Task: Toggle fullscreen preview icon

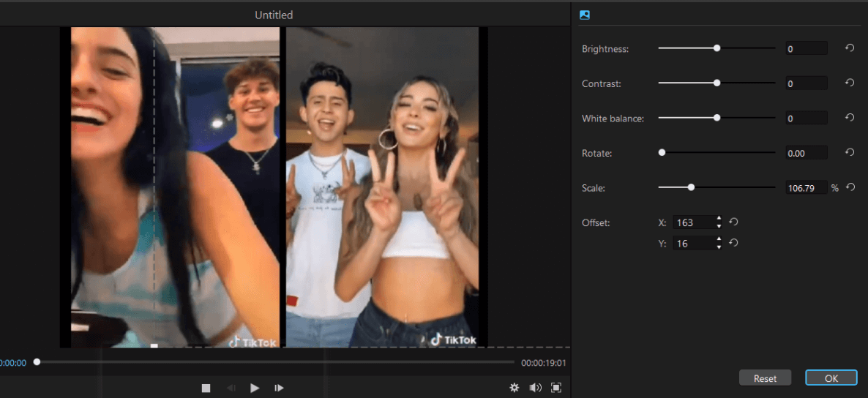Action: 556,388
